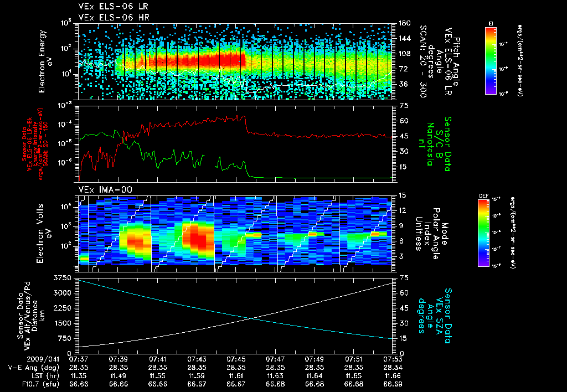Click the LST value 11.49
This screenshot has height=392, width=567.
(118, 376)
